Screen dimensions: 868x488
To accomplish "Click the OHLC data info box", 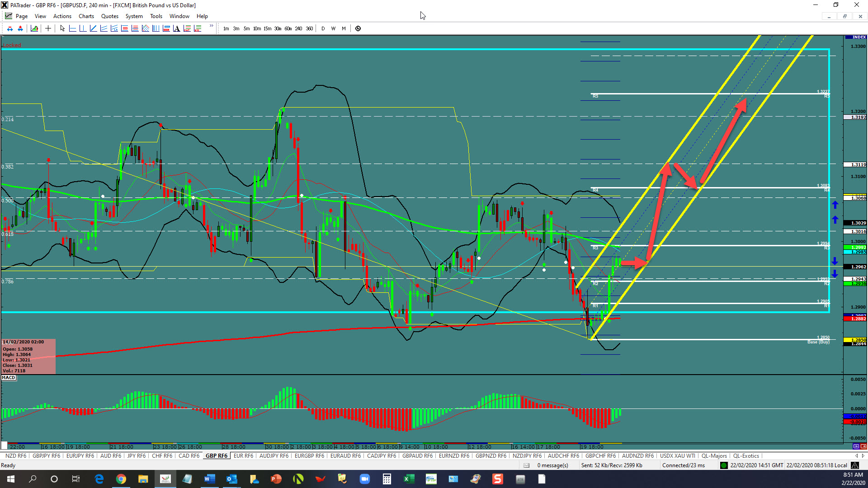I will tap(28, 357).
